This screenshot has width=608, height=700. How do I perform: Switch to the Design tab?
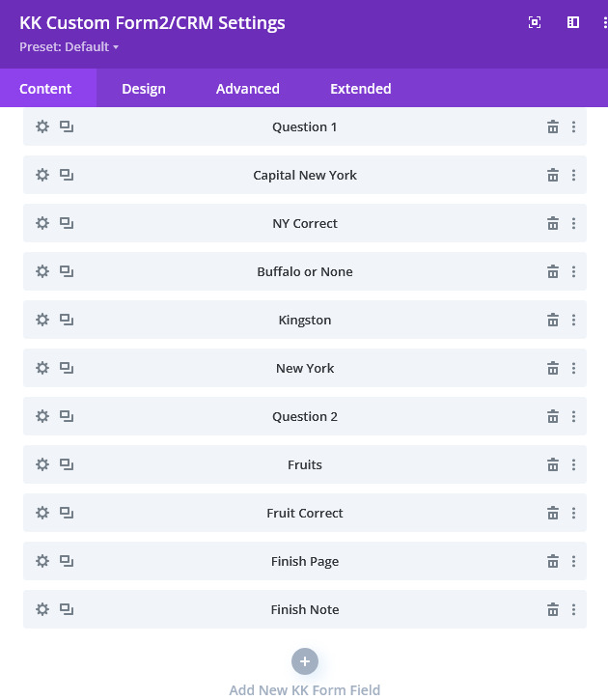144,89
